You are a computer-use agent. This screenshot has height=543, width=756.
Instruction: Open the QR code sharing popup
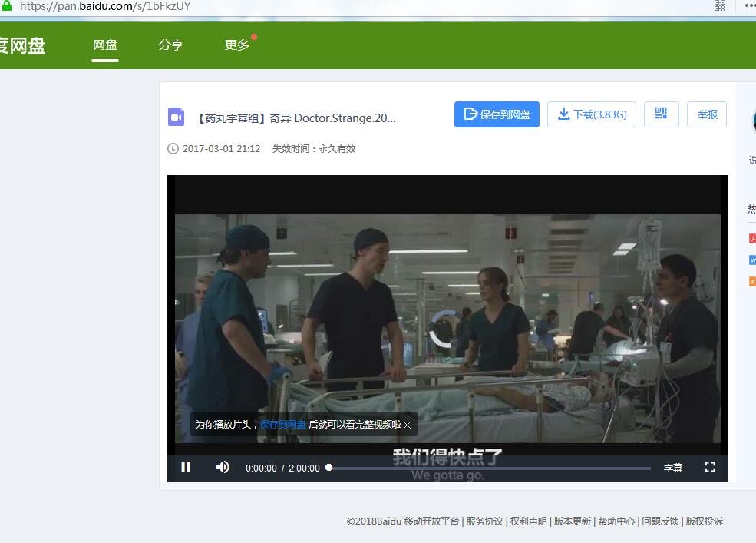[661, 114]
